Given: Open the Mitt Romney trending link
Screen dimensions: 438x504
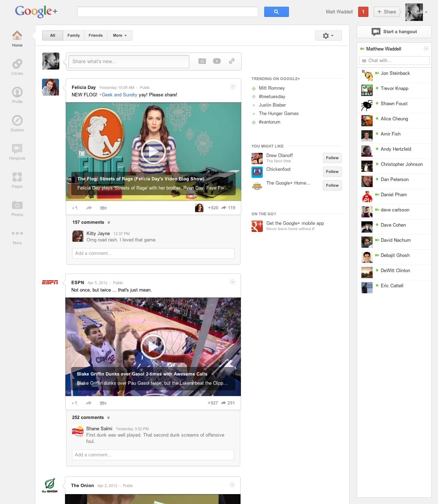Looking at the screenshot, I should click(272, 88).
